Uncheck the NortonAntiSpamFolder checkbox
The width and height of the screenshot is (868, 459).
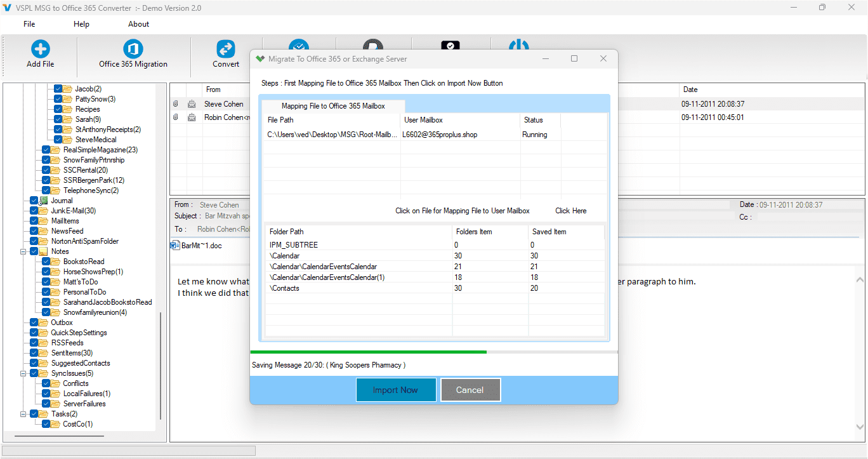pyautogui.click(x=34, y=241)
